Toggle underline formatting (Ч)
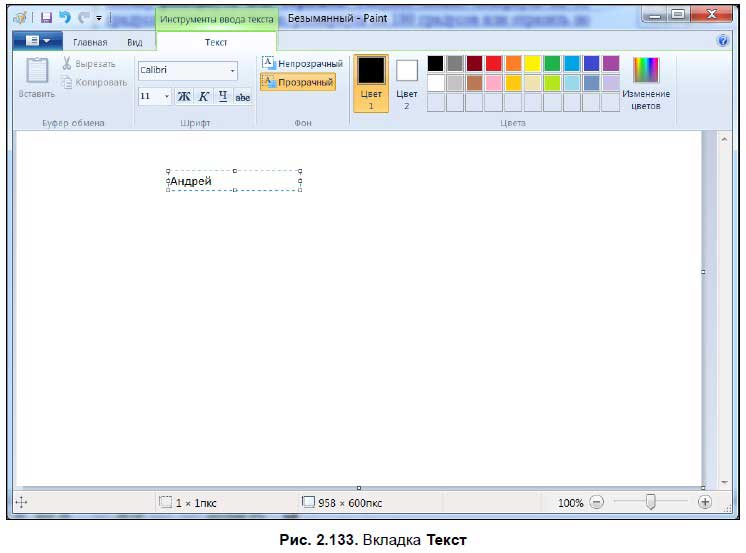 (x=223, y=97)
